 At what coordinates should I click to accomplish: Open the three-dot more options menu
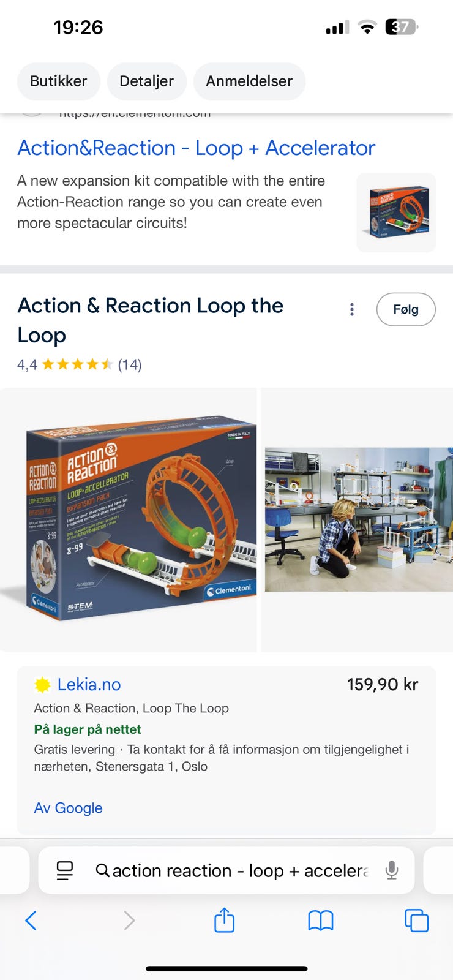tap(351, 309)
